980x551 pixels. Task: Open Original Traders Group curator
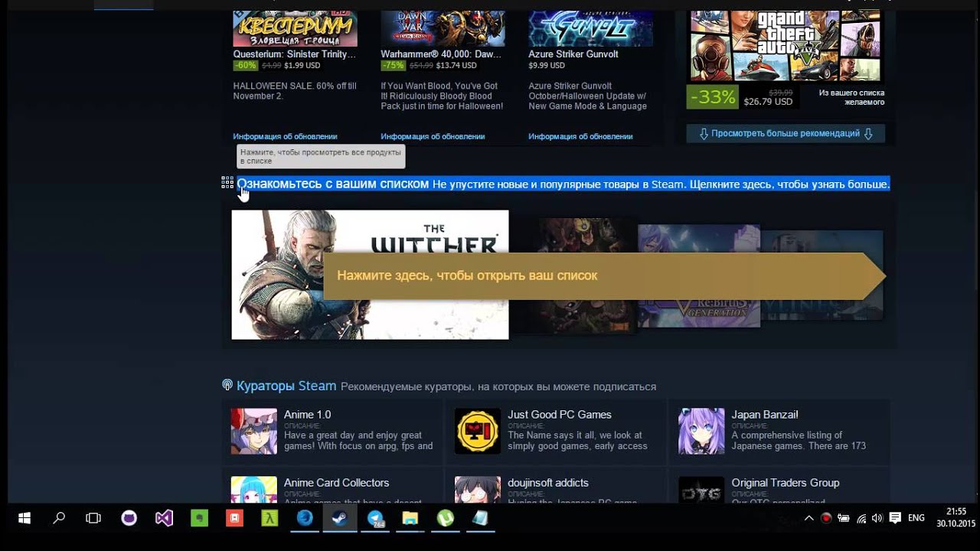tap(785, 483)
